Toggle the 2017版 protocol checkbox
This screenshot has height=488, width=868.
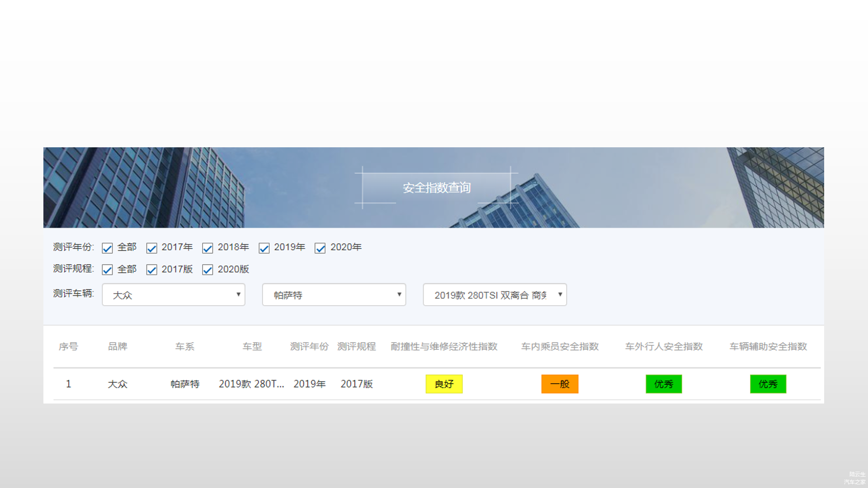click(x=152, y=270)
